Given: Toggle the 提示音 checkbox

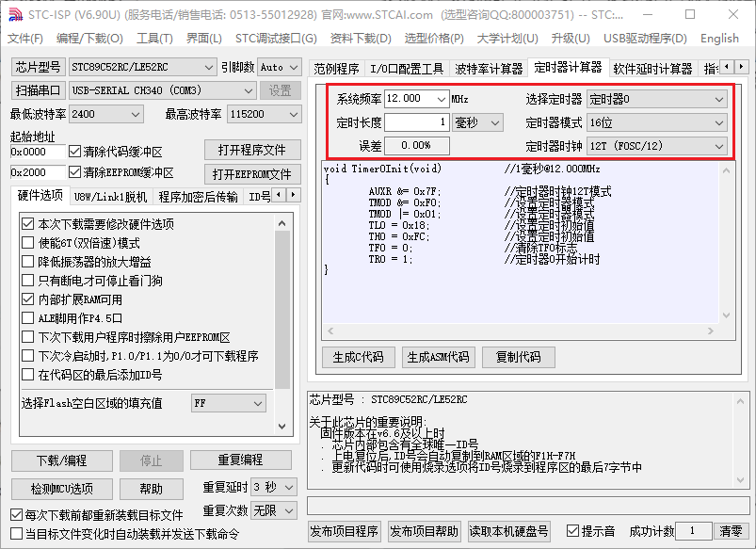Looking at the screenshot, I should (572, 531).
